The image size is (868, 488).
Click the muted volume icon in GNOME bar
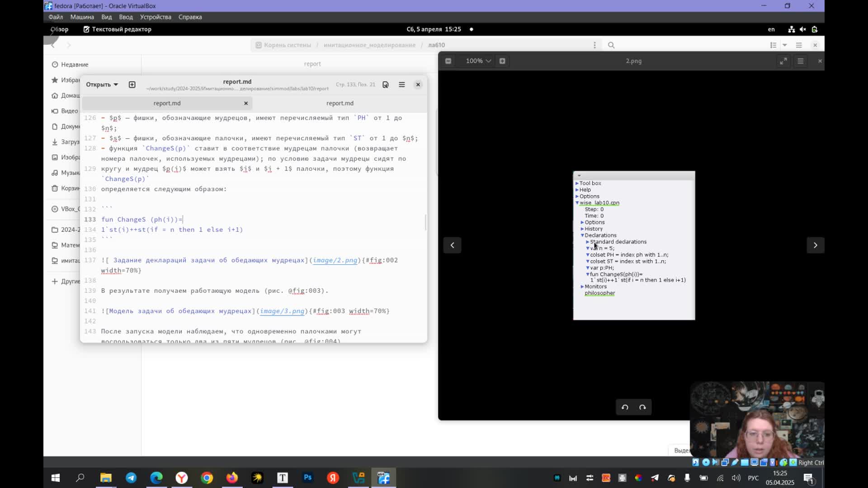coord(803,29)
